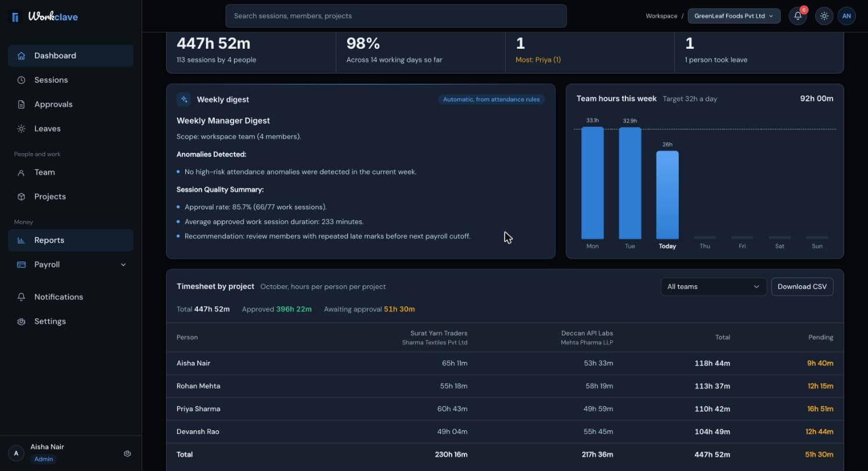Click Awaiting approval 51h 30m value
Screen dimensions: 868x471
click(x=399, y=309)
